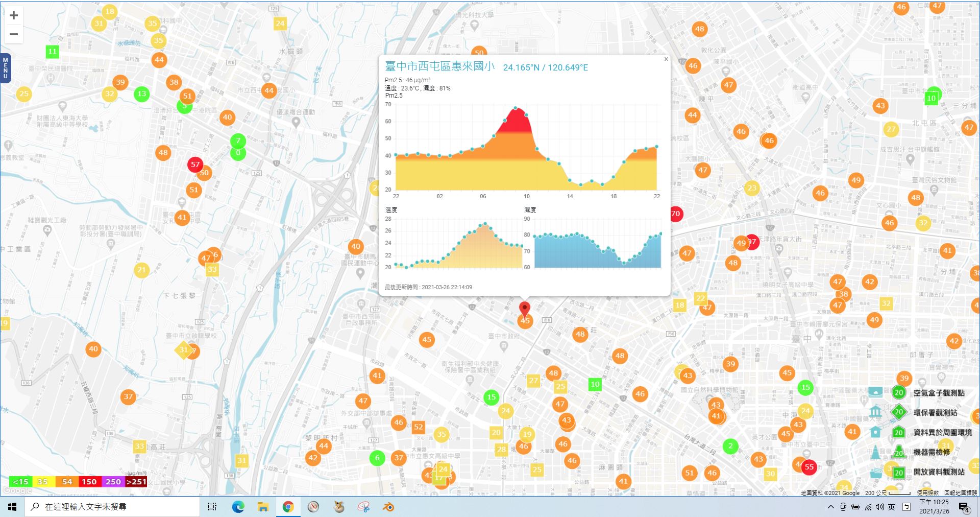
Task: Open the notification center
Action: (x=964, y=507)
